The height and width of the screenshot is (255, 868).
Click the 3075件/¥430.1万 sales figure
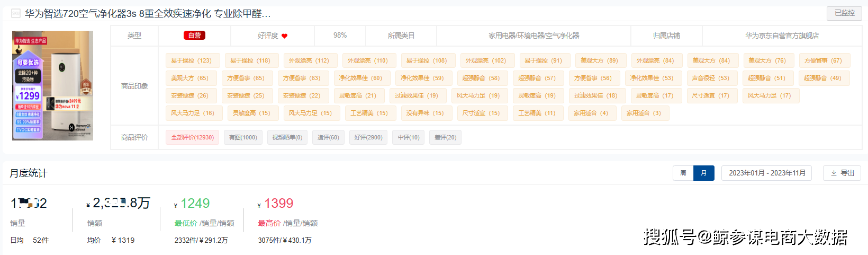285,240
